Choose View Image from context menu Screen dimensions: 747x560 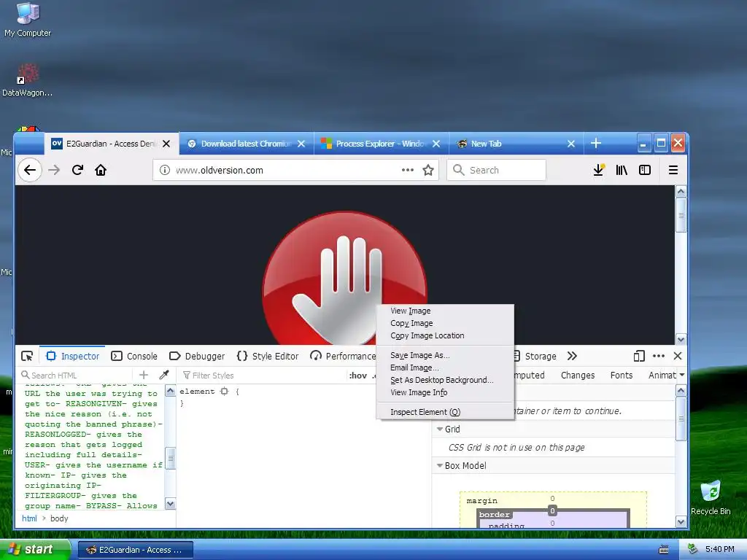445,311
